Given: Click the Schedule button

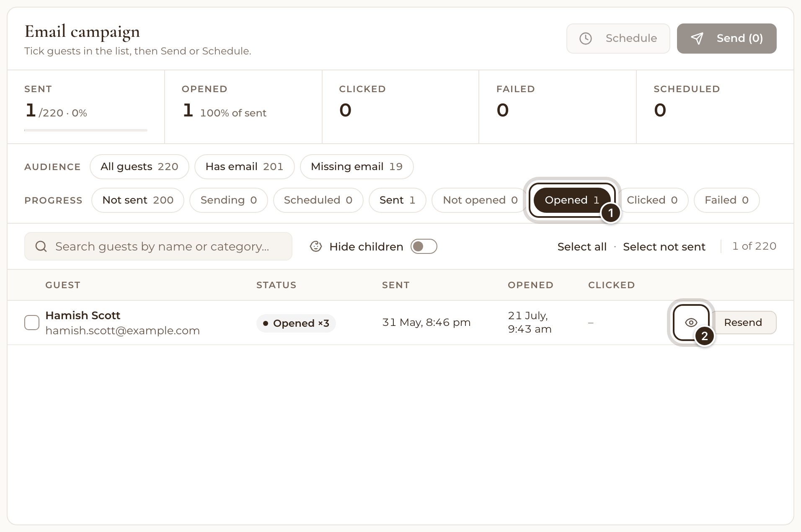Looking at the screenshot, I should pyautogui.click(x=618, y=39).
